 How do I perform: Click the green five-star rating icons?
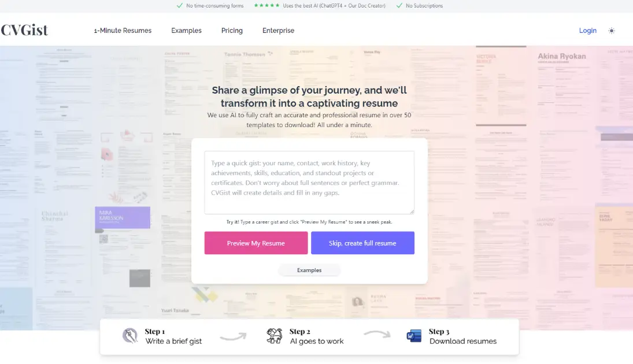(x=266, y=5)
